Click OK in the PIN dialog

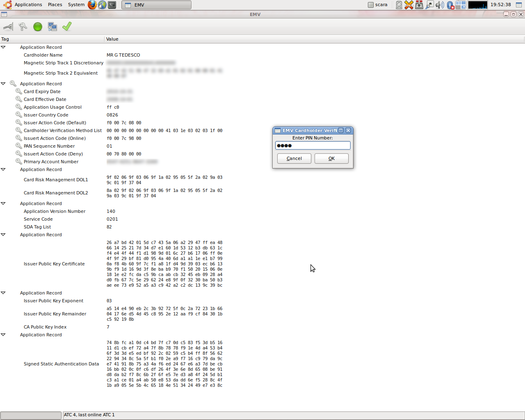pos(331,158)
